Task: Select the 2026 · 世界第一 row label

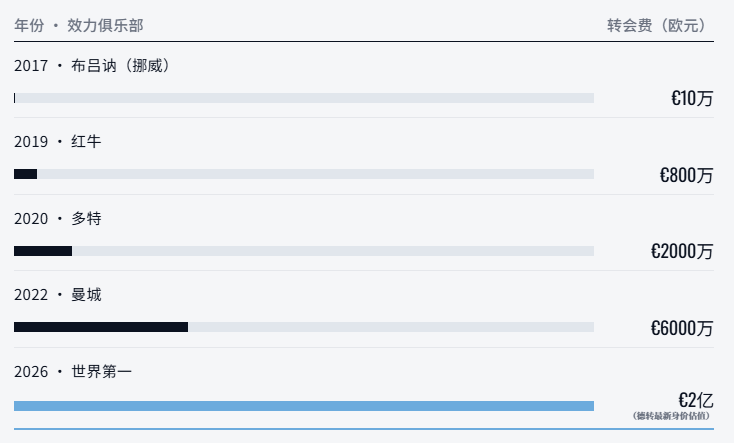Action: click(73, 371)
